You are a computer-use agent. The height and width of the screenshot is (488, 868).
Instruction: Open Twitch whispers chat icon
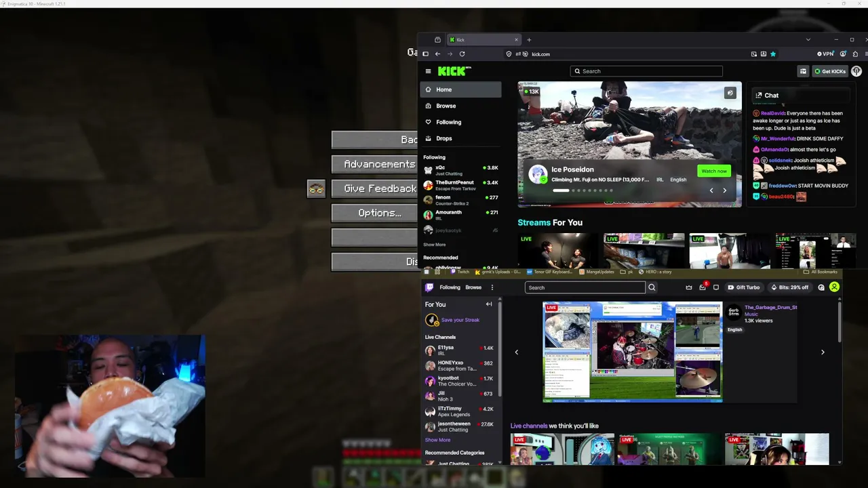pyautogui.click(x=715, y=287)
